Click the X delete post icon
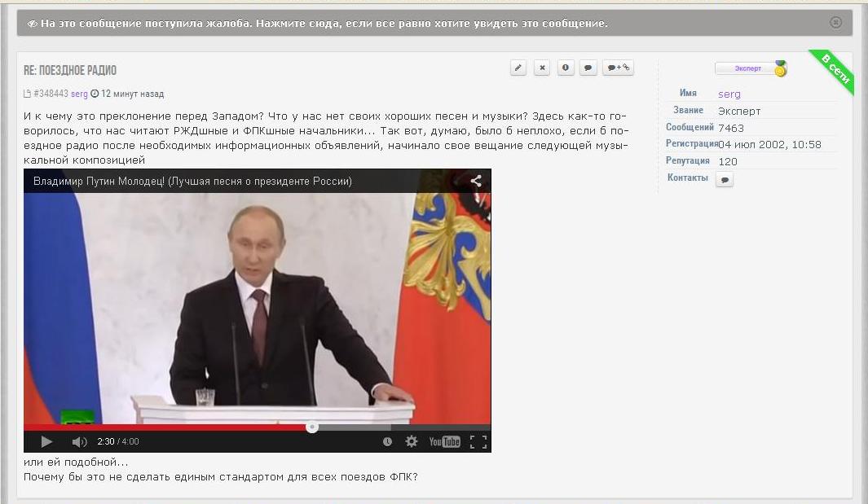 point(542,68)
